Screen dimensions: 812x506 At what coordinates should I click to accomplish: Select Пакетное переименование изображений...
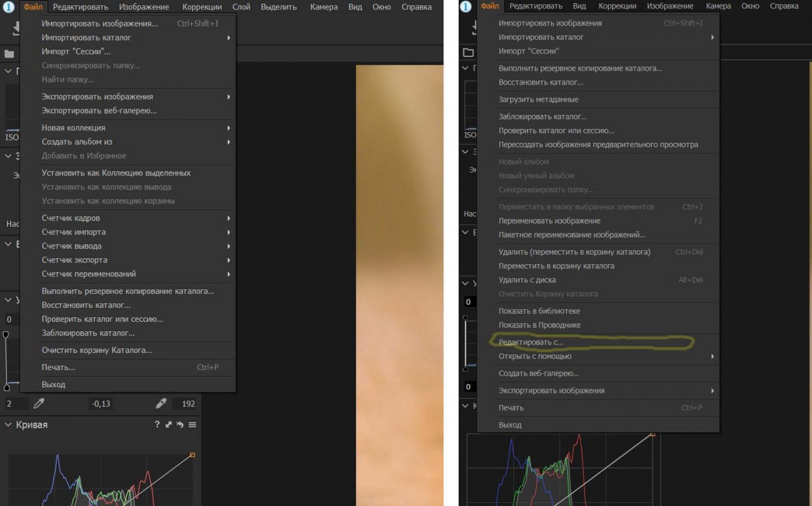pos(599,234)
